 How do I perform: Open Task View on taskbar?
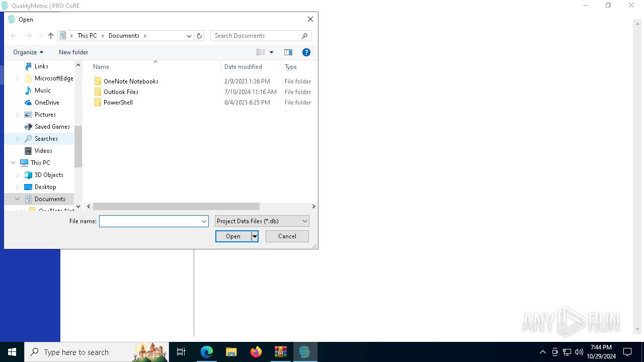(x=181, y=352)
